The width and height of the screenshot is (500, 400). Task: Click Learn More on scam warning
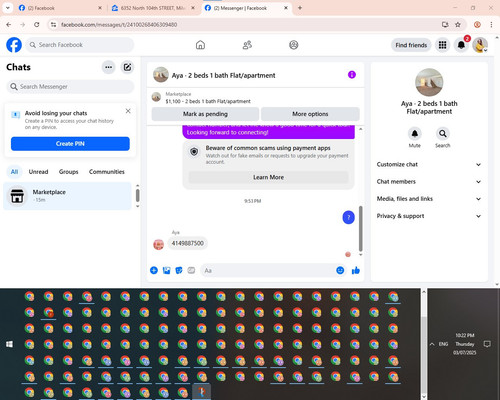268,177
